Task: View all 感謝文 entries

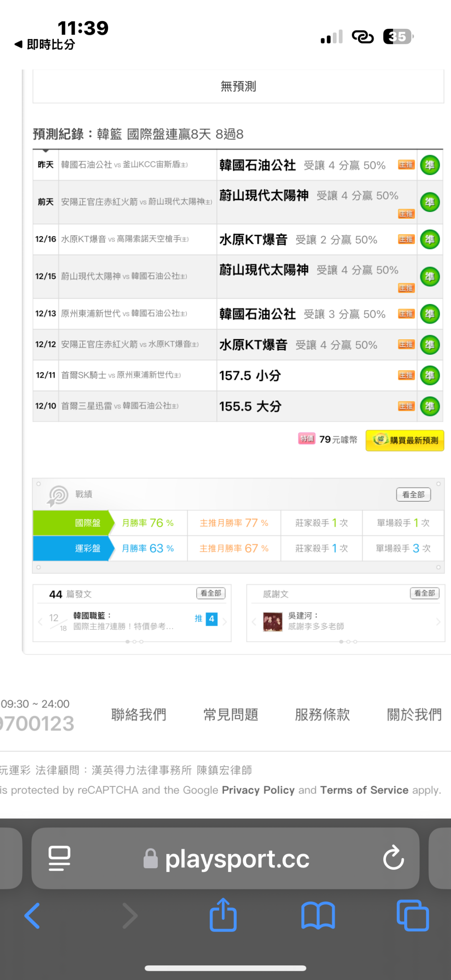Action: pyautogui.click(x=424, y=593)
